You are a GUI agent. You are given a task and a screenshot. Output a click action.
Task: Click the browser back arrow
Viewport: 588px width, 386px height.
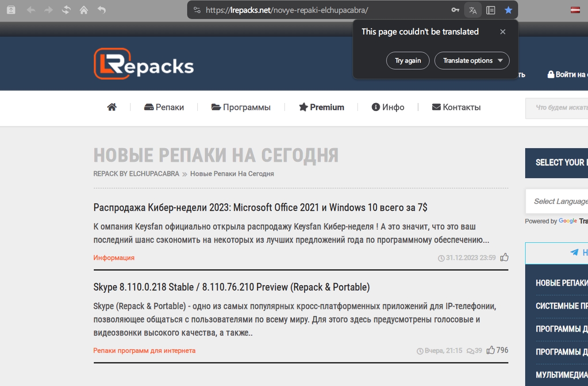pos(31,10)
